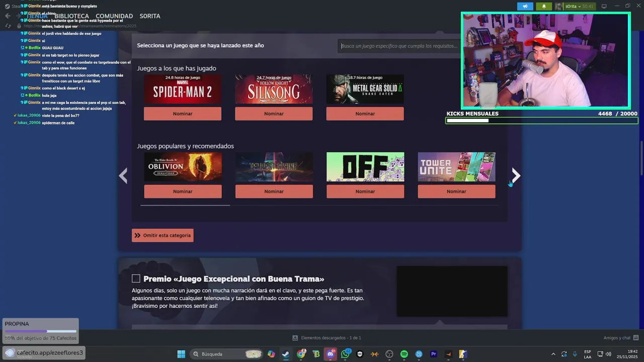
Task: Show previous recommended games arrow
Action: 123,175
